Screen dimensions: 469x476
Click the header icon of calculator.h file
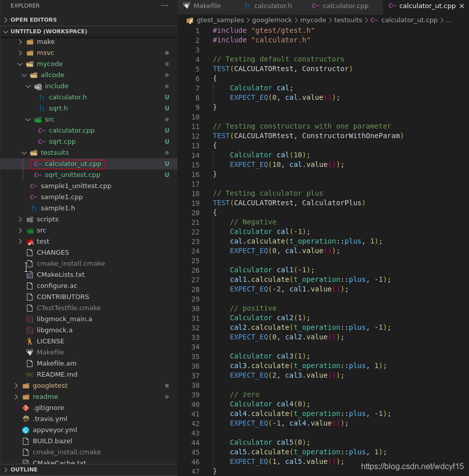pyautogui.click(x=42, y=97)
